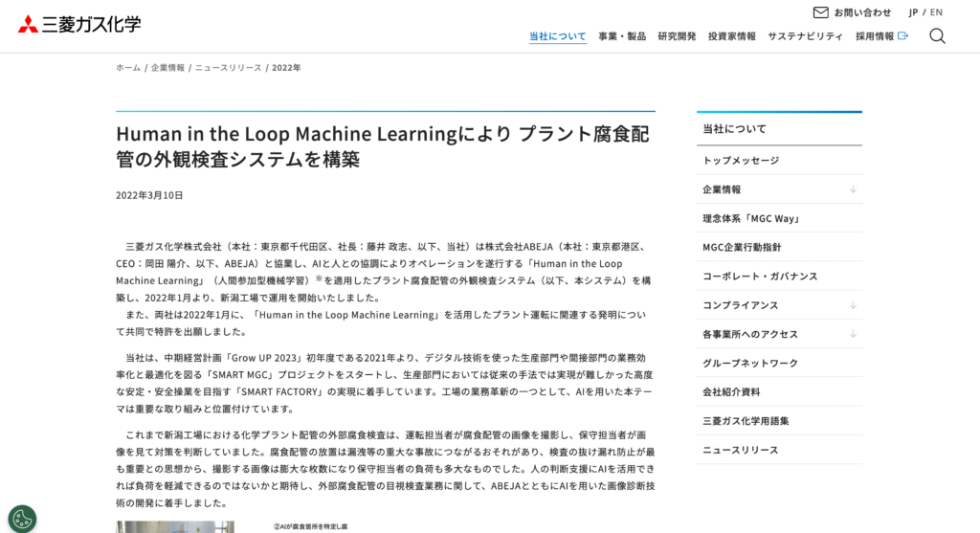Screen dimensions: 980x533
Task: Open 会社紹介資料 in sidebar
Action: click(x=779, y=392)
